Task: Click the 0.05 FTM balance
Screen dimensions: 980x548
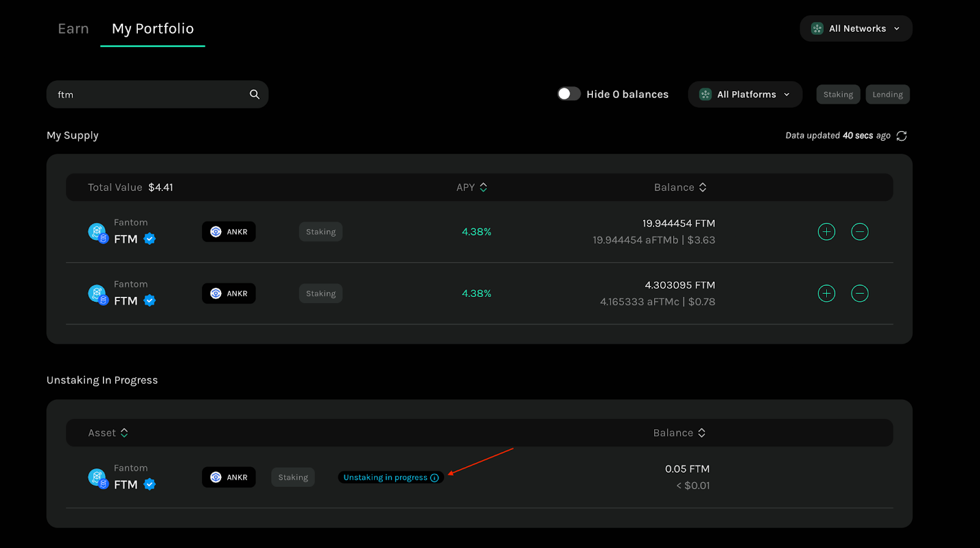Action: [687, 469]
